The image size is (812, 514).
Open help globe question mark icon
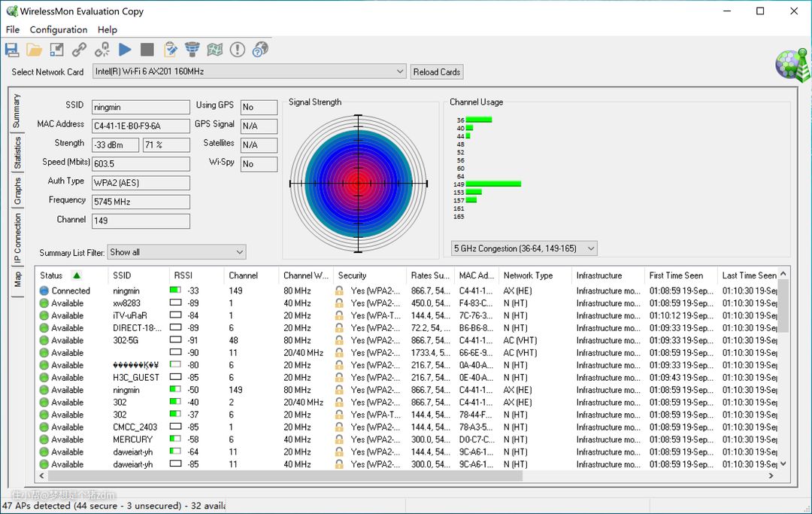point(260,50)
